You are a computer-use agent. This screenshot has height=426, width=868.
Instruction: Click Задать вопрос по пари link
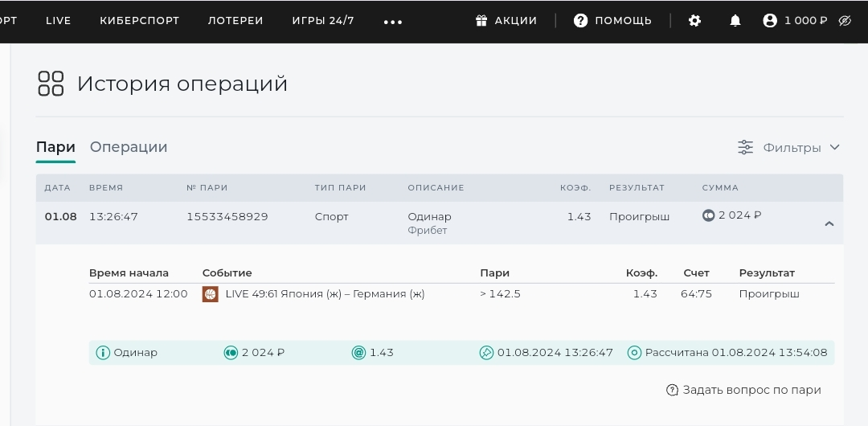751,390
